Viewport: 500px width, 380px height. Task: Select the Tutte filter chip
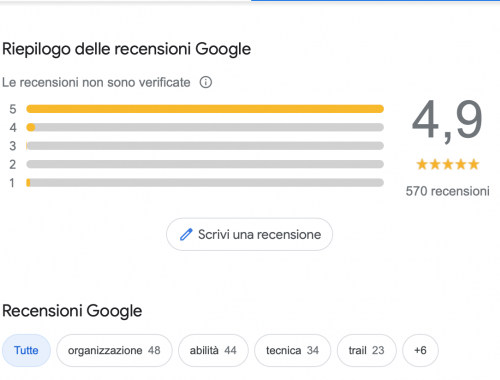26,350
